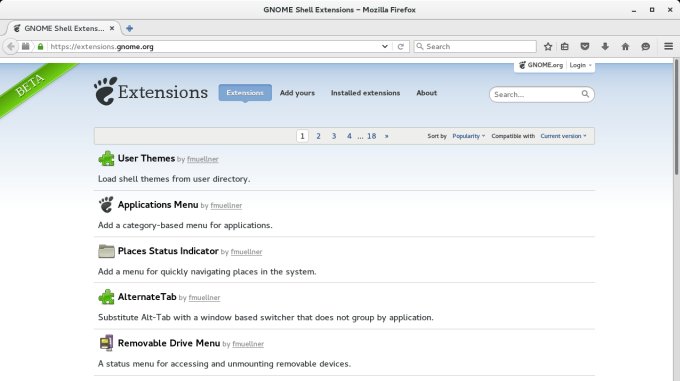Open fmuellner profile next to AlternateTab

click(x=204, y=298)
